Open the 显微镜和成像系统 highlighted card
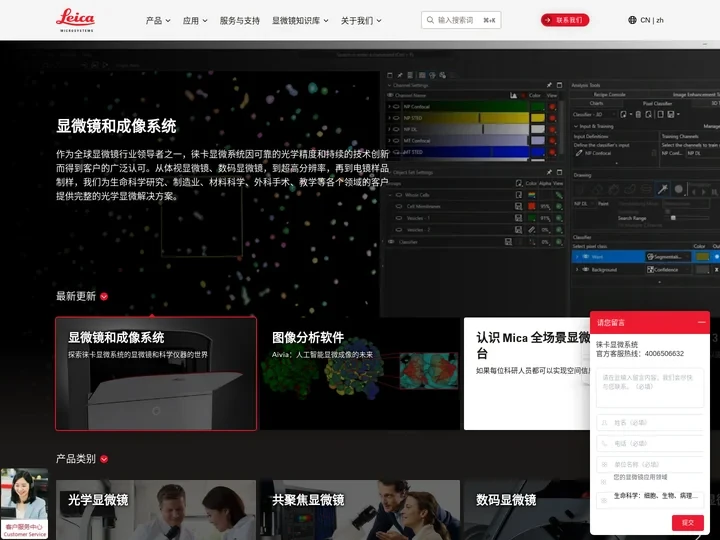The image size is (720, 540). [156, 374]
